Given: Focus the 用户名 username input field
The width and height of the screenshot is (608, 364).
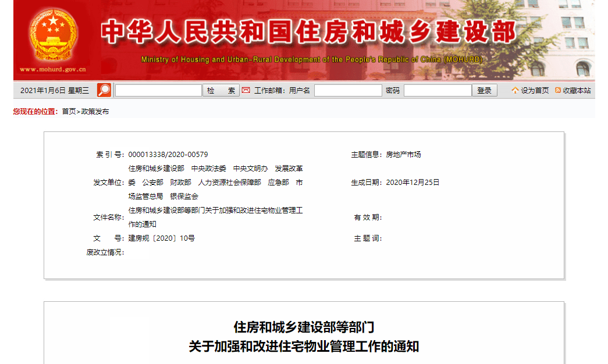Looking at the screenshot, I should (348, 90).
